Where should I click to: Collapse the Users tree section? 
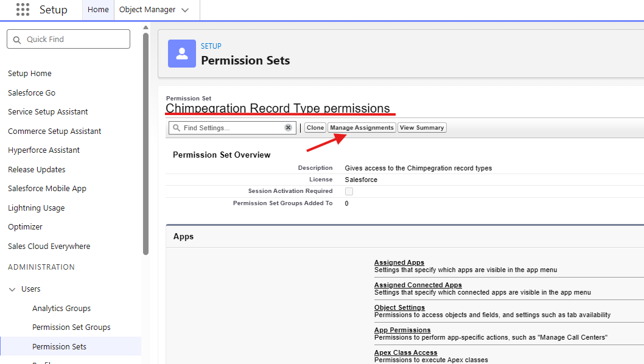tap(12, 289)
